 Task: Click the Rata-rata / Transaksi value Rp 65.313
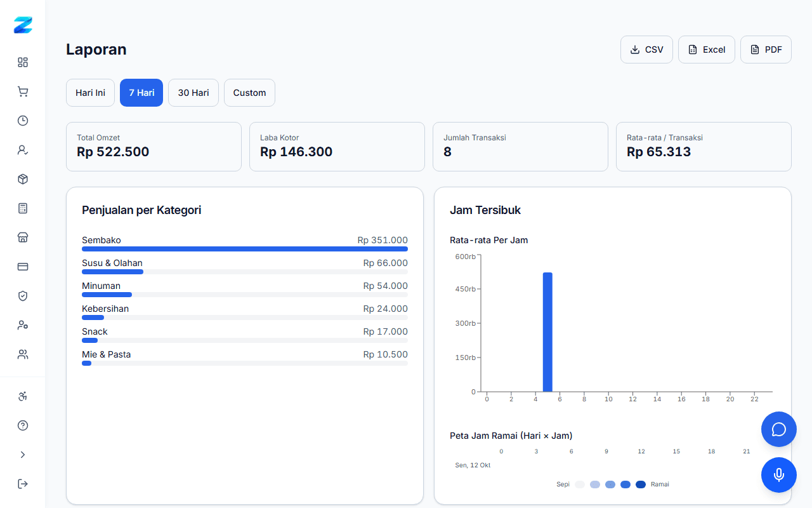pos(658,152)
